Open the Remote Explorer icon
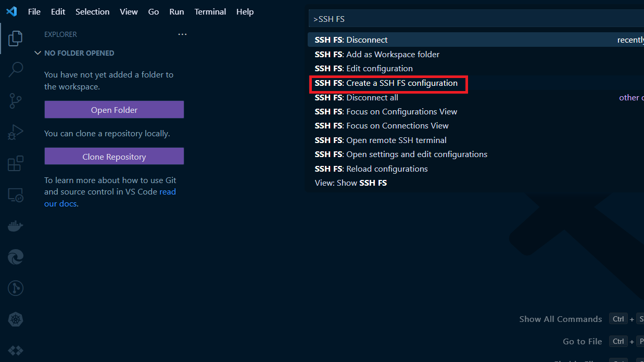Viewport: 644px width, 362px height. pyautogui.click(x=16, y=195)
